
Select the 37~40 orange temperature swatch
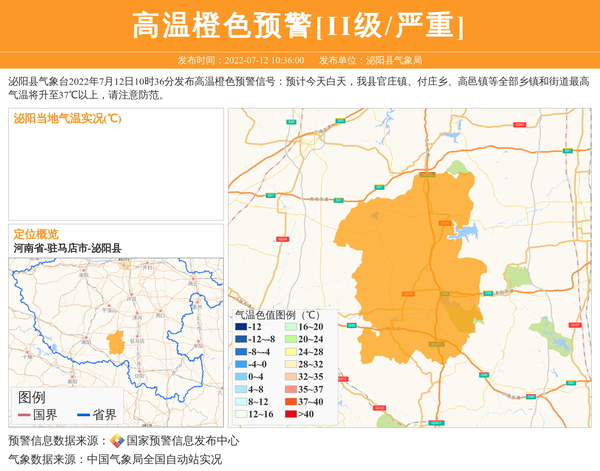point(289,402)
